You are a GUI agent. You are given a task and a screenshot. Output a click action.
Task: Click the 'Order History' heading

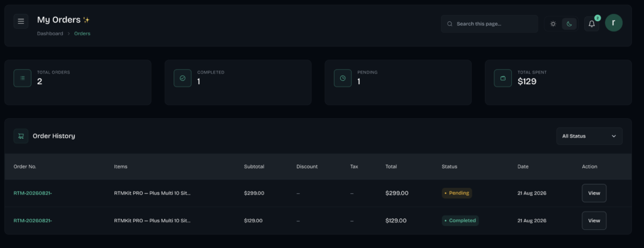click(54, 136)
